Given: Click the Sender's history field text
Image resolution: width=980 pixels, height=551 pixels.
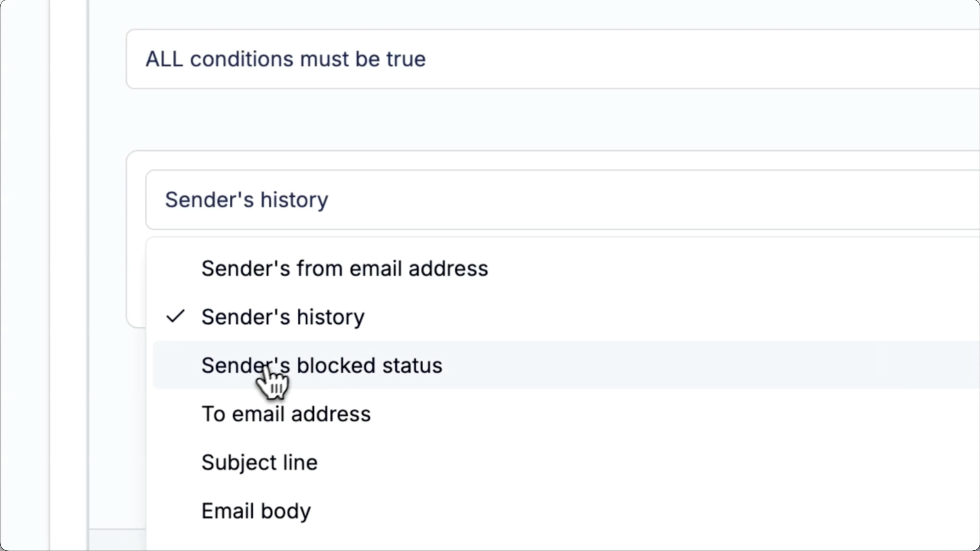Looking at the screenshot, I should pos(246,200).
